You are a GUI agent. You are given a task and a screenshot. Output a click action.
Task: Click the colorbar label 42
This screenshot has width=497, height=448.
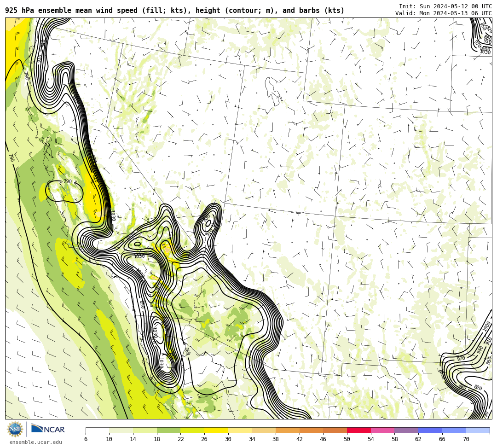(x=299, y=439)
